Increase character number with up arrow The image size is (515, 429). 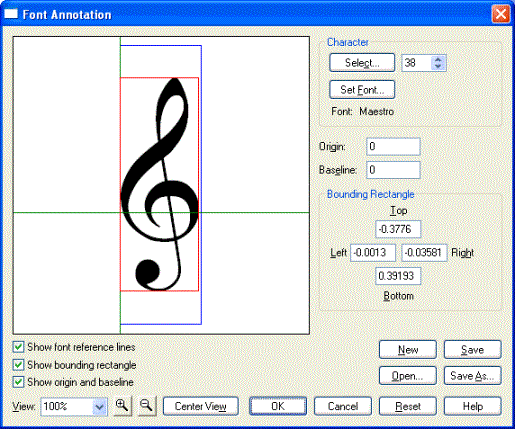438,59
